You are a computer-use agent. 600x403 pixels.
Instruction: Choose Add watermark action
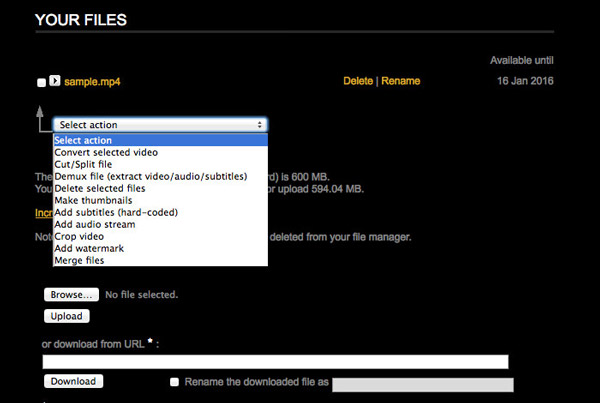click(88, 248)
